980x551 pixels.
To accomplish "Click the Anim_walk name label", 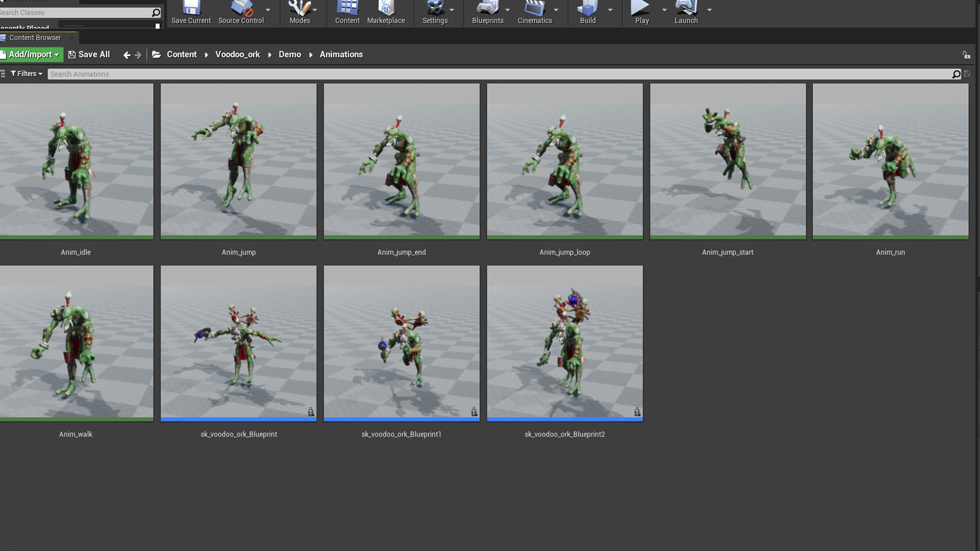I will 76,434.
